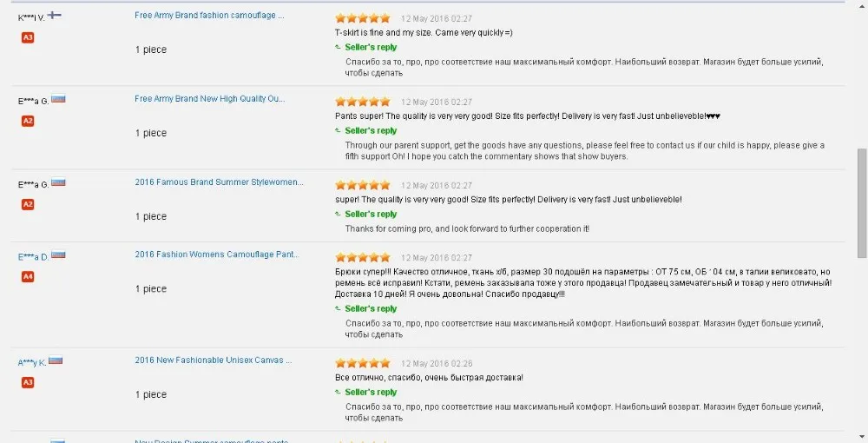Image resolution: width=868 pixels, height=443 pixels.
Task: Open buyer profile A***y K.
Action: (31, 363)
